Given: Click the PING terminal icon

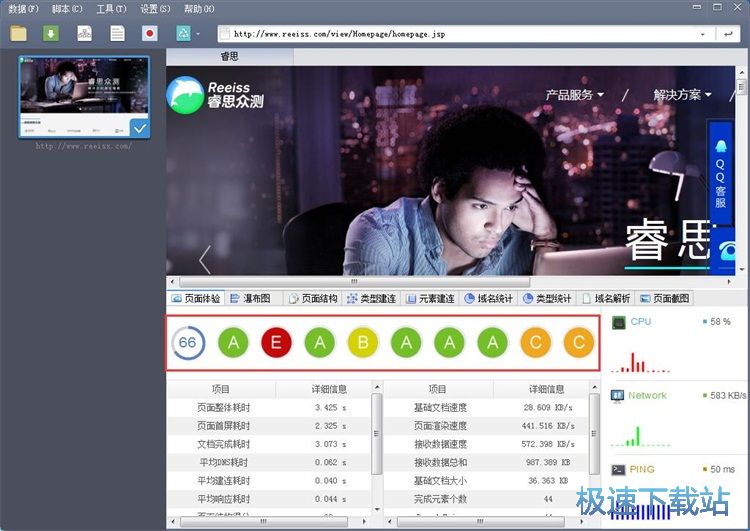Looking at the screenshot, I should coord(618,470).
